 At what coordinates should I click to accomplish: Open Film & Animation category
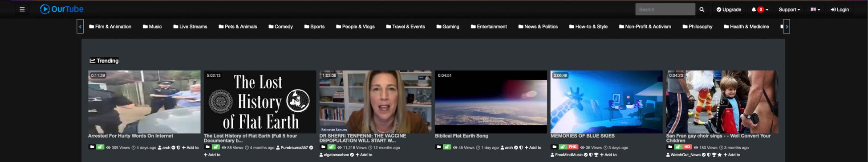110,27
